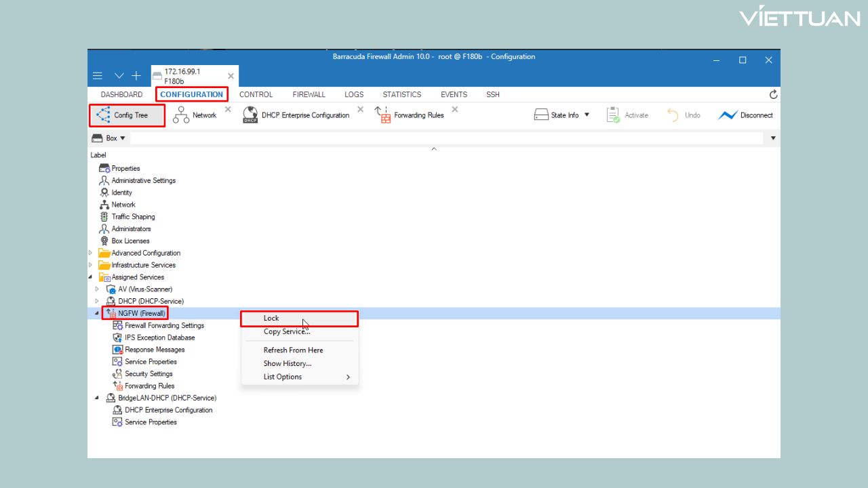Click the Forwarding Rules firewall icon
Screen dimensions: 868x488
coord(382,116)
